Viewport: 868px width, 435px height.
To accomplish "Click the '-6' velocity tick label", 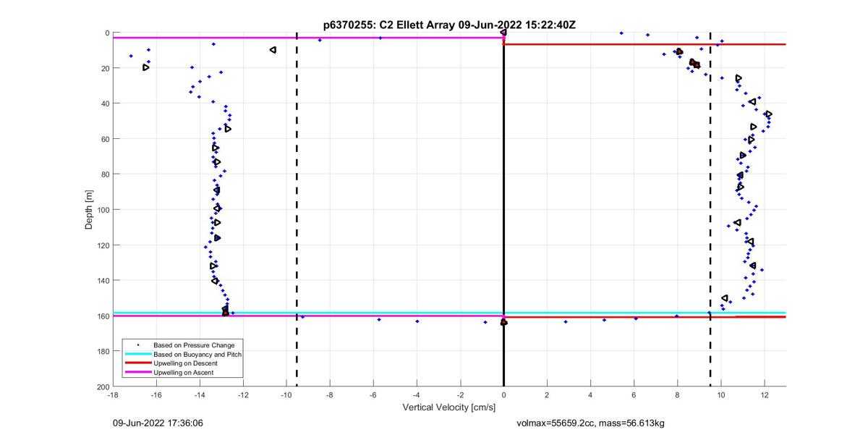I will pos(373,395).
